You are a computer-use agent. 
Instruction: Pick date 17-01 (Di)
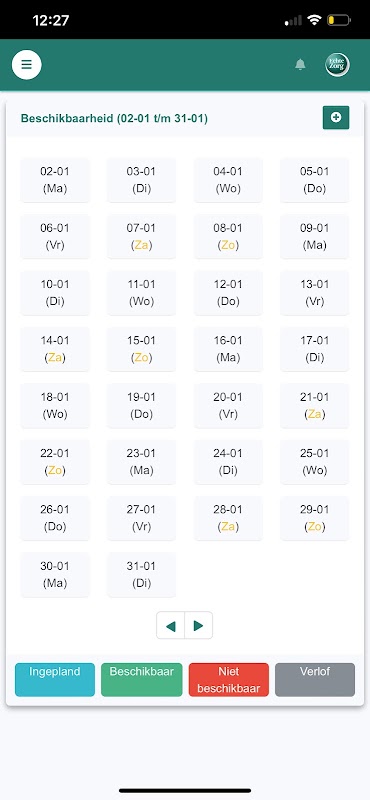click(x=314, y=349)
